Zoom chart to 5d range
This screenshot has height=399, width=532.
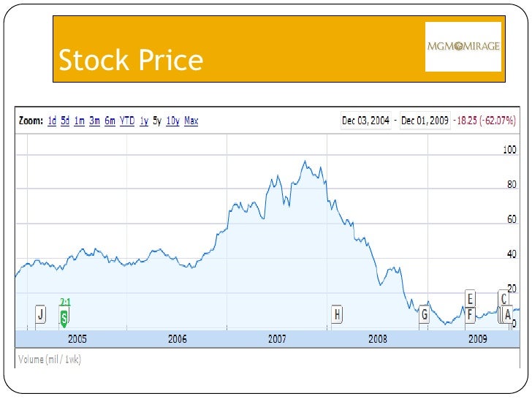pos(65,121)
